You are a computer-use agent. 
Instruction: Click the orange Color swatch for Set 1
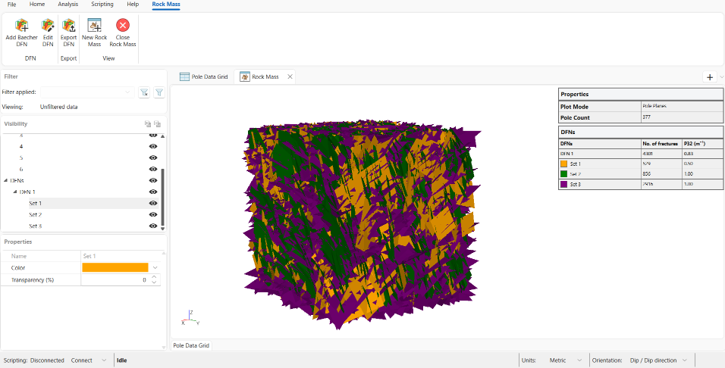coord(115,268)
